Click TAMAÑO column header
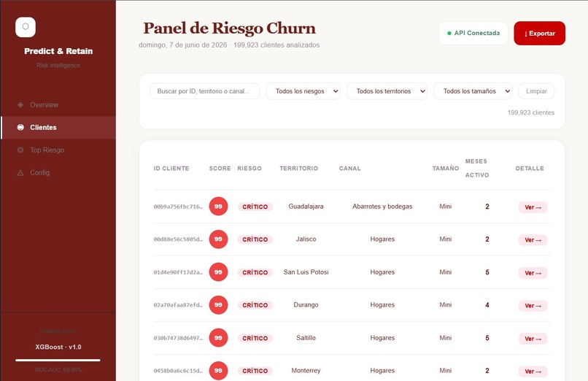The width and height of the screenshot is (588, 381). point(446,169)
